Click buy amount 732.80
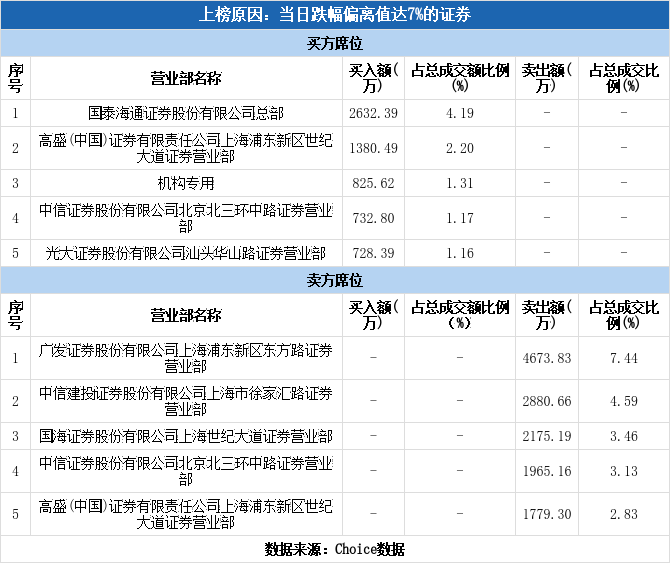The image size is (670, 563). point(373,218)
